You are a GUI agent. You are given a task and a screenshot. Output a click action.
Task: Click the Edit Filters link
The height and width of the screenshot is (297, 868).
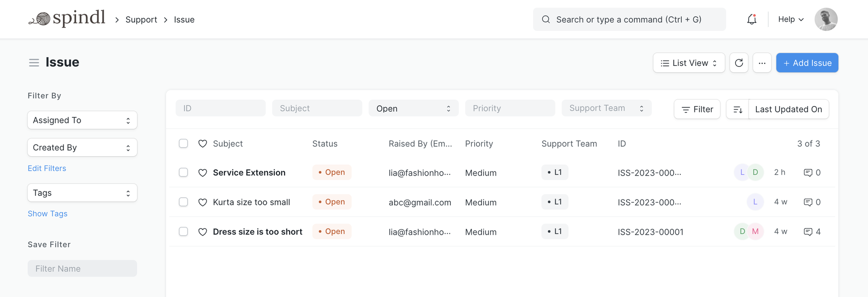tap(47, 168)
